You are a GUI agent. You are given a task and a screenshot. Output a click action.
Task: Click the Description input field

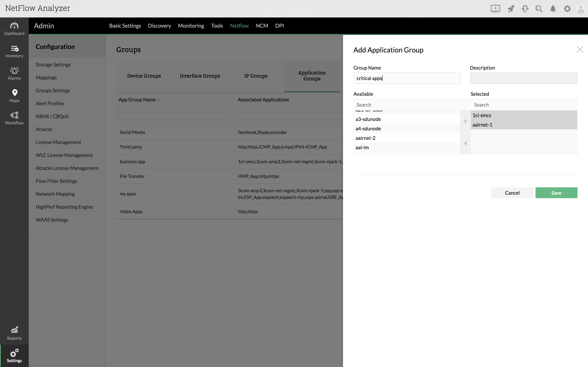point(523,78)
